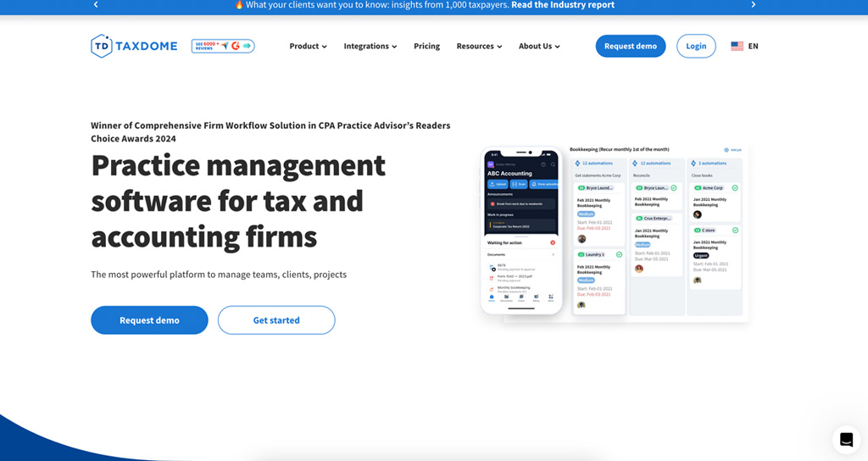Click the green checkmark on Laundry 1 card

[620, 254]
